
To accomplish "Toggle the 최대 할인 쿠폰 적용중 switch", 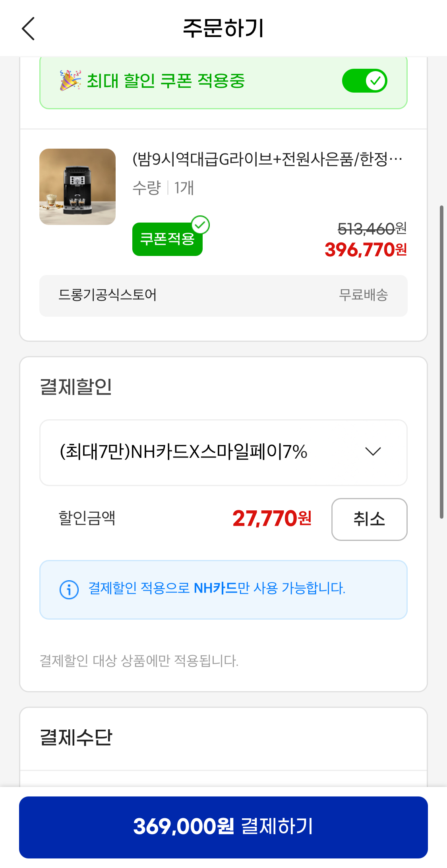I will coord(364,81).
